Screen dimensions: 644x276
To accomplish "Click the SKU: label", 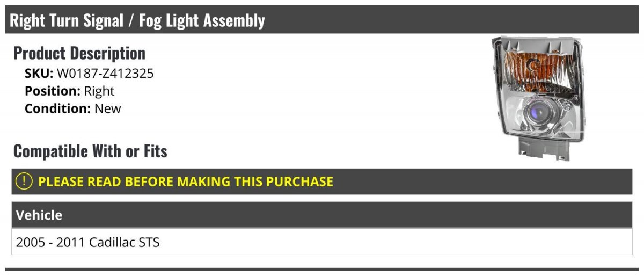I will 39,74.
